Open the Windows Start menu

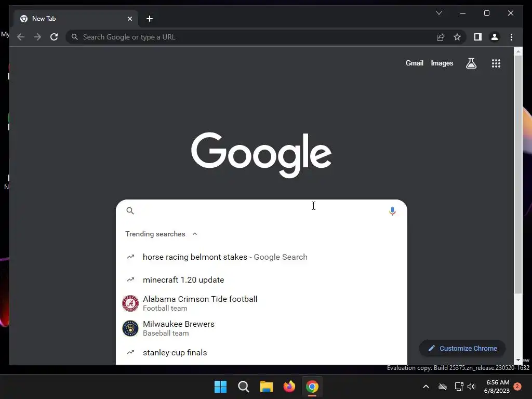[x=220, y=387]
